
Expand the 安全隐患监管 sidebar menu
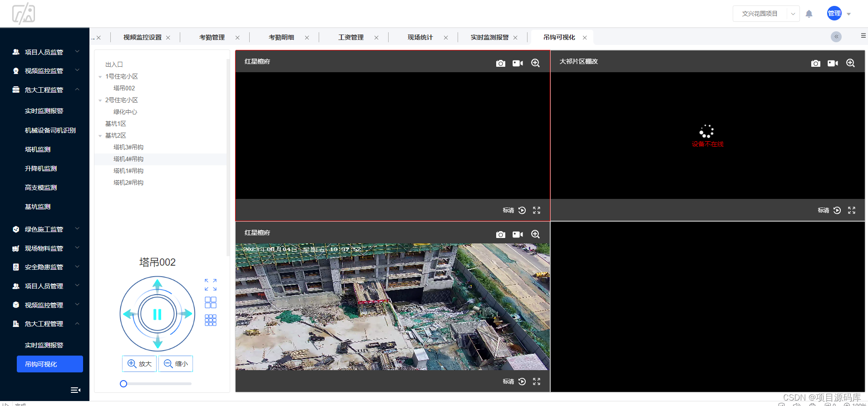[x=44, y=267]
